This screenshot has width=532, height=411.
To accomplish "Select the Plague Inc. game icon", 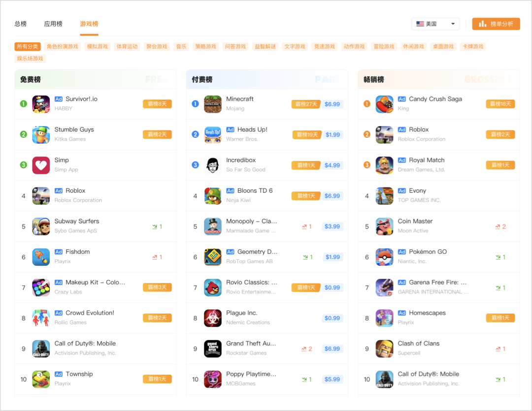I will tap(213, 318).
